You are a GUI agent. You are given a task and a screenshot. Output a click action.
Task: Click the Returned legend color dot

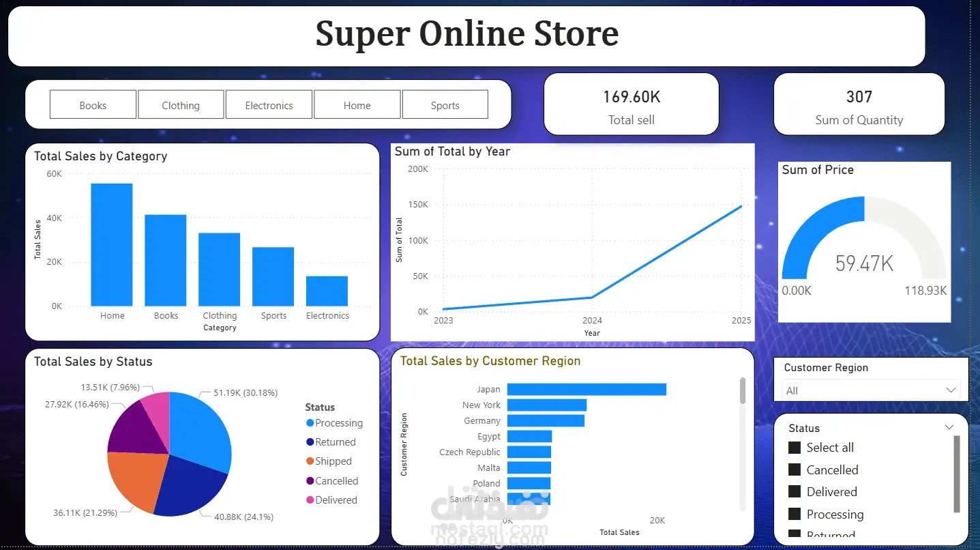[x=310, y=442]
